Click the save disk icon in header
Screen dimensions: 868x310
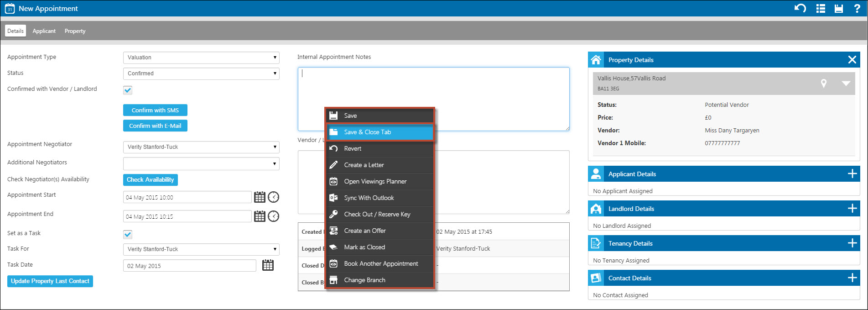(x=839, y=8)
